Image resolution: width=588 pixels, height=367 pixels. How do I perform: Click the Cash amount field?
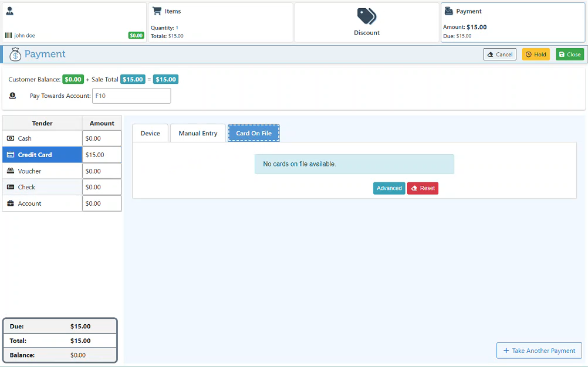point(102,138)
